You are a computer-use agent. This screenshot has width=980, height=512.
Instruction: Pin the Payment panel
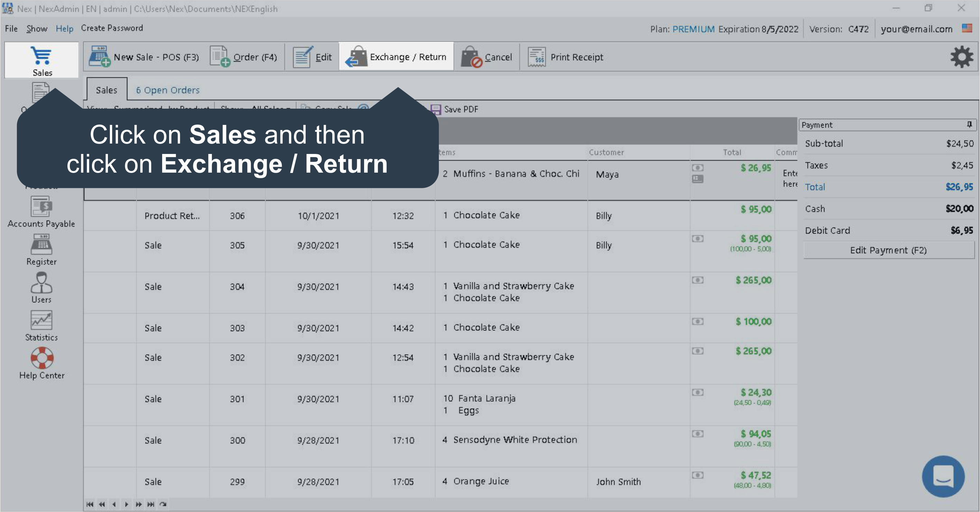click(x=969, y=125)
